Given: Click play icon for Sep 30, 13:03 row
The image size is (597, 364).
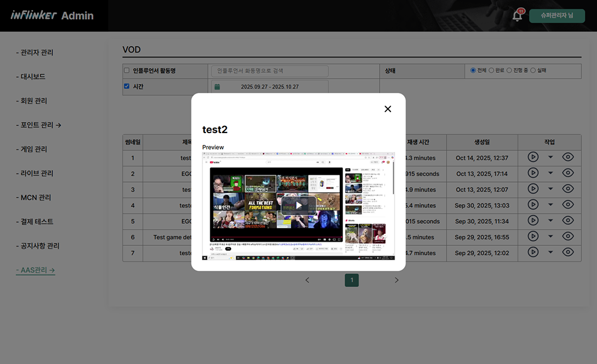Looking at the screenshot, I should coord(533,205).
